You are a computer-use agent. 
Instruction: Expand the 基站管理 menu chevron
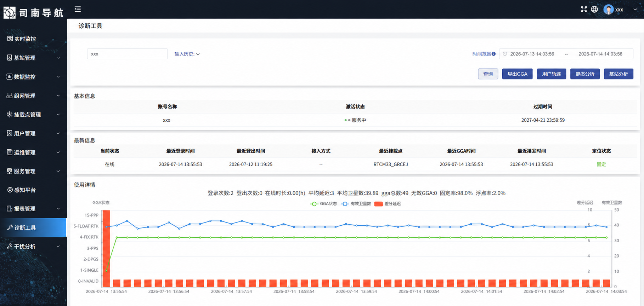(58, 58)
